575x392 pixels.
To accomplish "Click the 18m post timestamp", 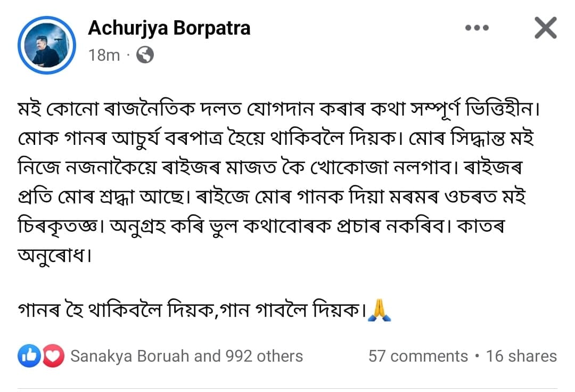I will click(104, 54).
